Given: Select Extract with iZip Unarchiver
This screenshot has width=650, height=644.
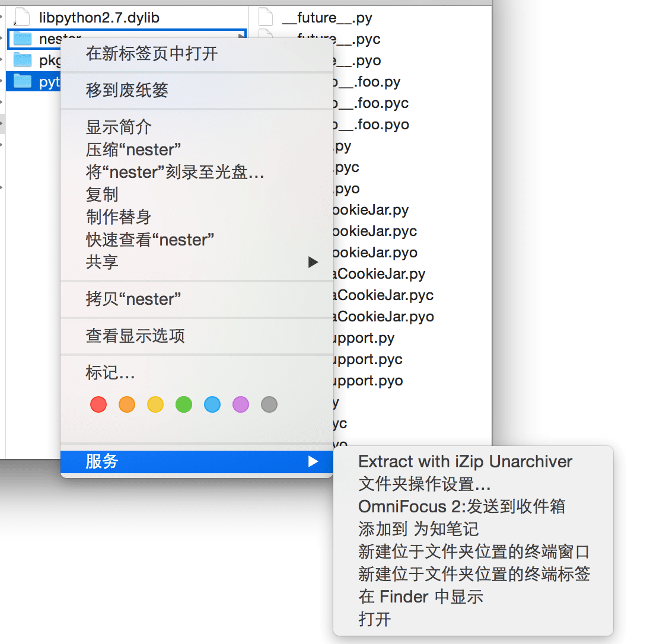Looking at the screenshot, I should 466,462.
